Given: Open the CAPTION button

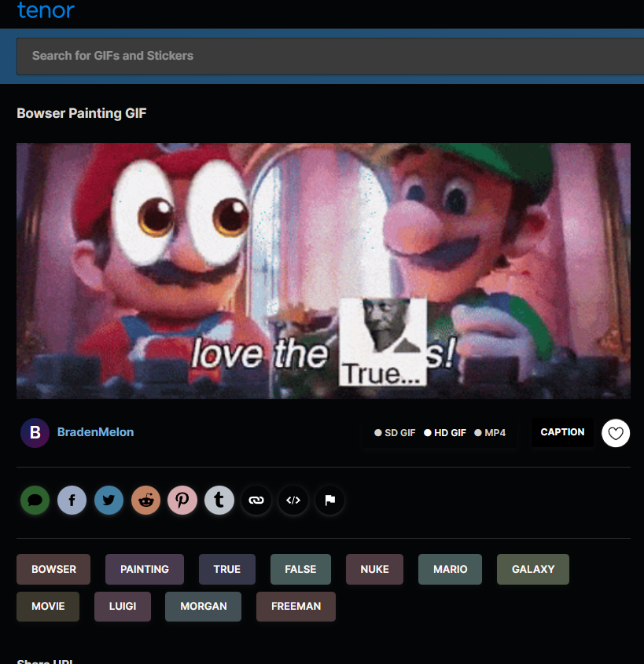Looking at the screenshot, I should coord(562,432).
